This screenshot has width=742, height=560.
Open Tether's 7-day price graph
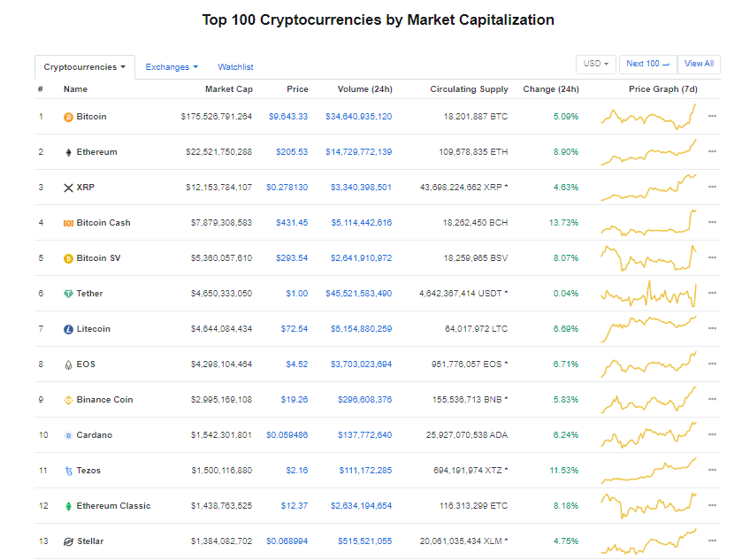click(x=649, y=294)
